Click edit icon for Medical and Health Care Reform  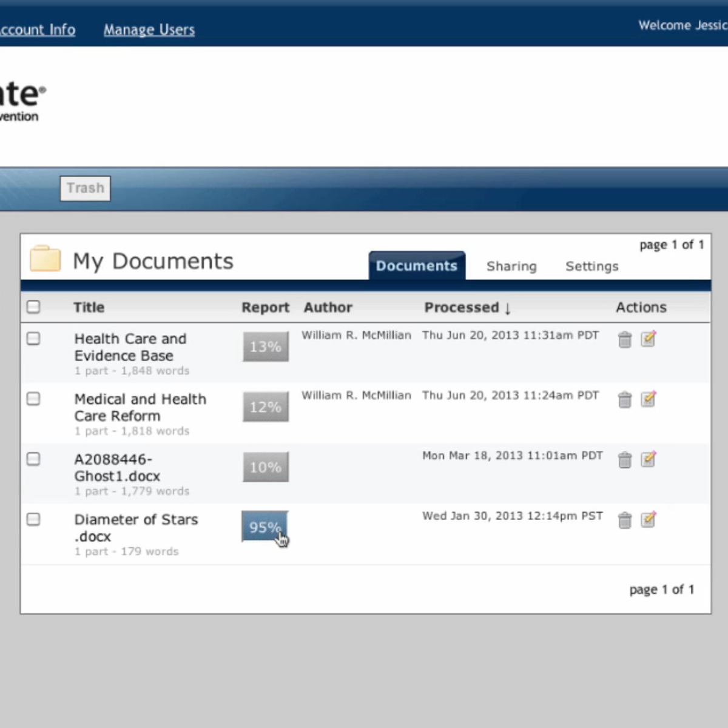coord(648,399)
